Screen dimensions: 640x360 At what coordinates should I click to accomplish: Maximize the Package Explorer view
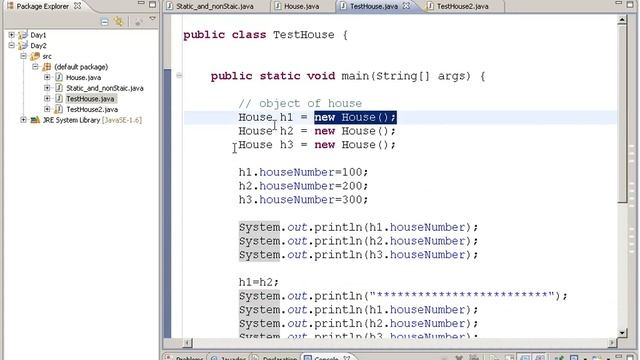point(152,4)
